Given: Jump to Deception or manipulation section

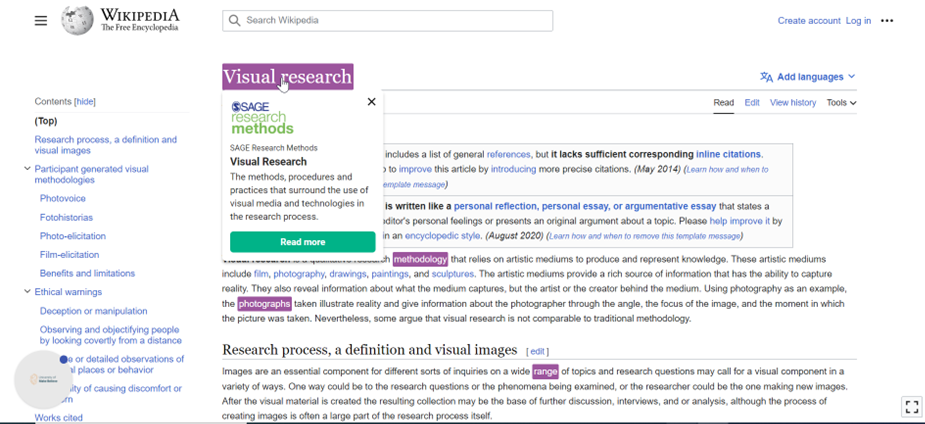Looking at the screenshot, I should [93, 311].
